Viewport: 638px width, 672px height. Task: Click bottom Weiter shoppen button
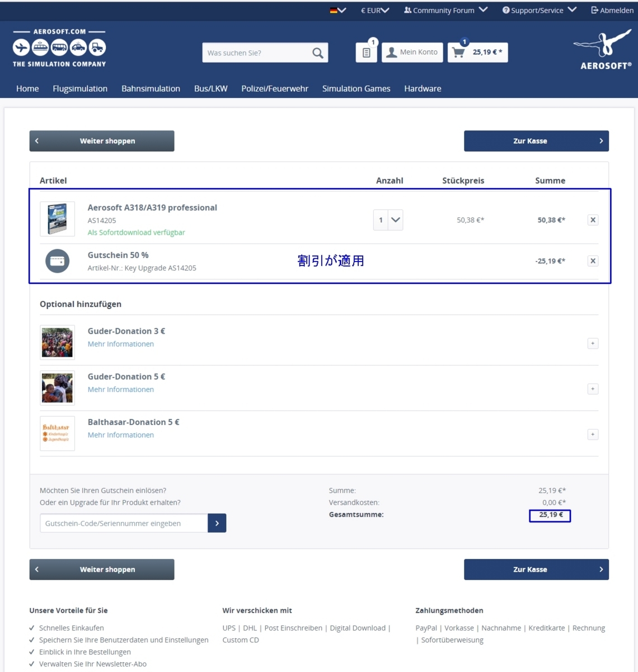(102, 570)
